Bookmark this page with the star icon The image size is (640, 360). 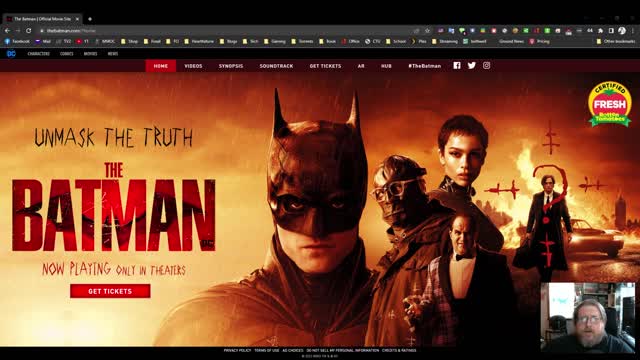click(x=427, y=31)
